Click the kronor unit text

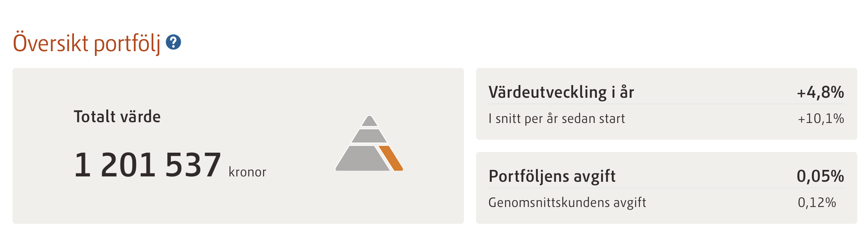click(247, 172)
